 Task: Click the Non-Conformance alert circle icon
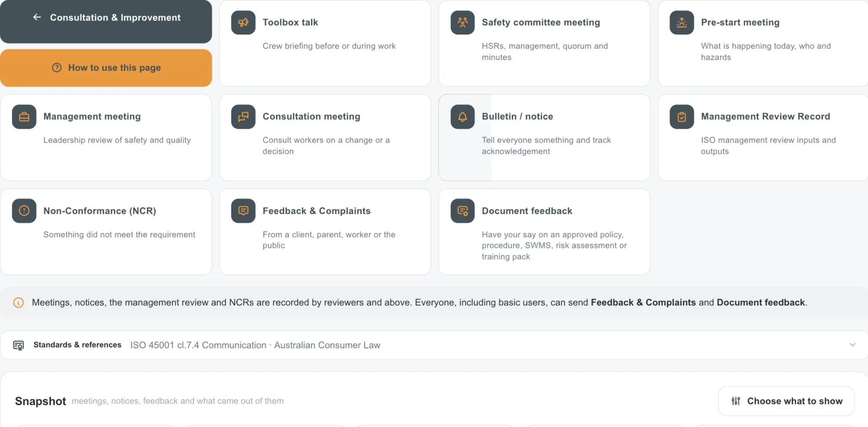24,211
